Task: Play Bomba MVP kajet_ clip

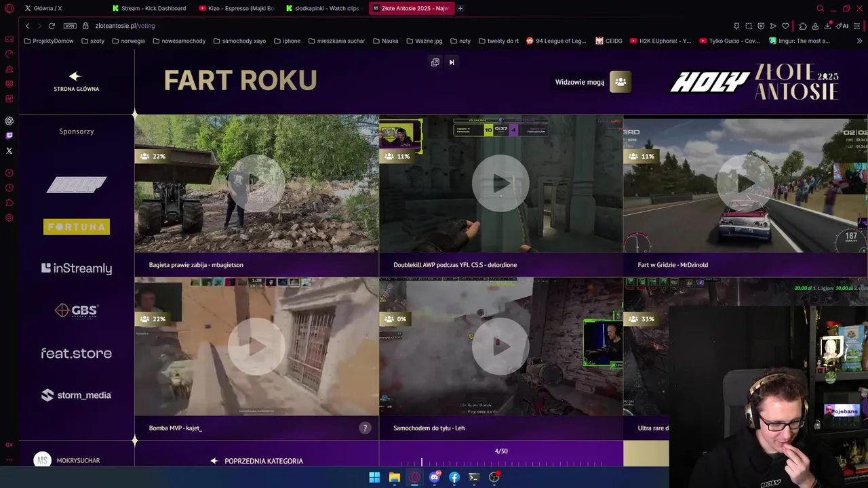Action: pos(256,346)
